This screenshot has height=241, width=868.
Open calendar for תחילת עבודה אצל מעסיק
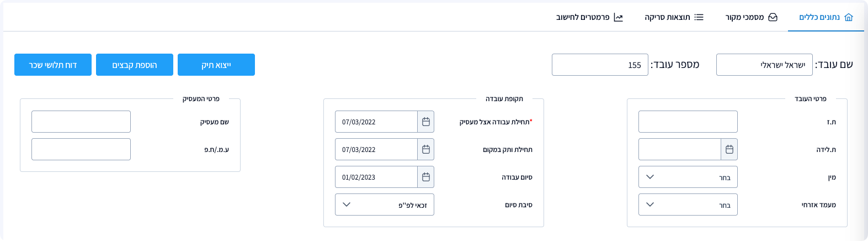[x=426, y=122]
